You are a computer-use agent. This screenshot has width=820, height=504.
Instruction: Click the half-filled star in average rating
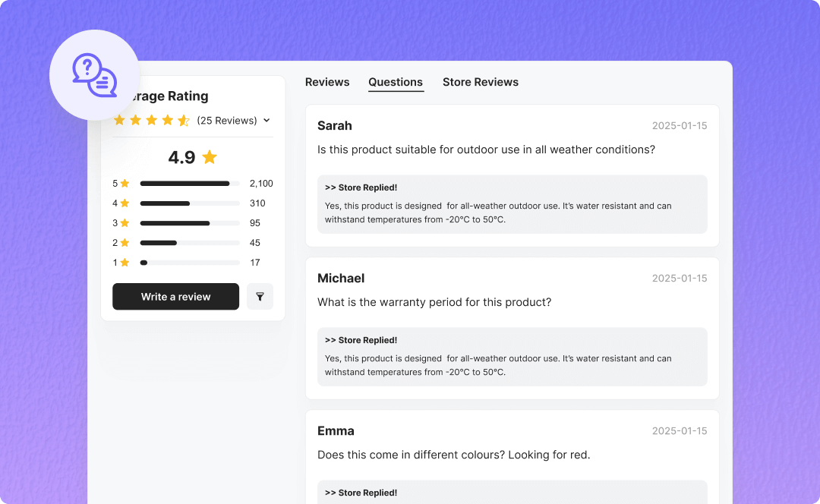pyautogui.click(x=184, y=121)
